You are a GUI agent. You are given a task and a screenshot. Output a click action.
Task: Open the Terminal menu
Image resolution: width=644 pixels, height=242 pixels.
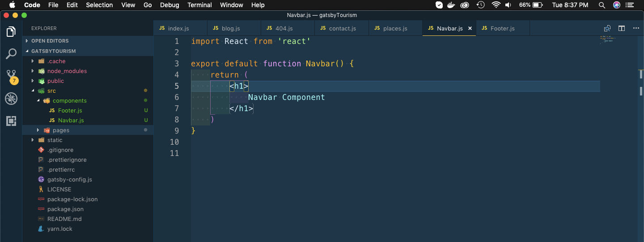tap(199, 5)
